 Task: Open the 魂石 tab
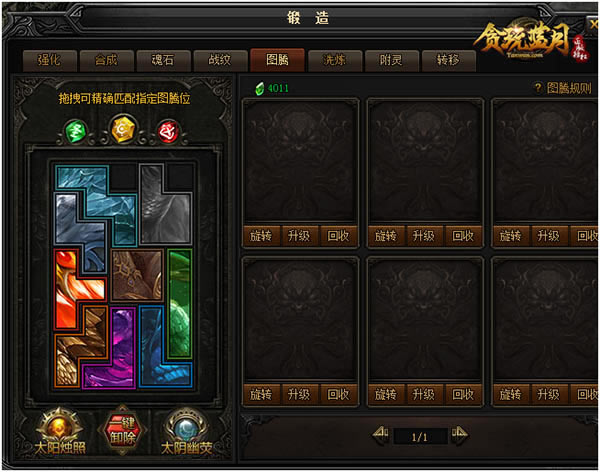163,60
